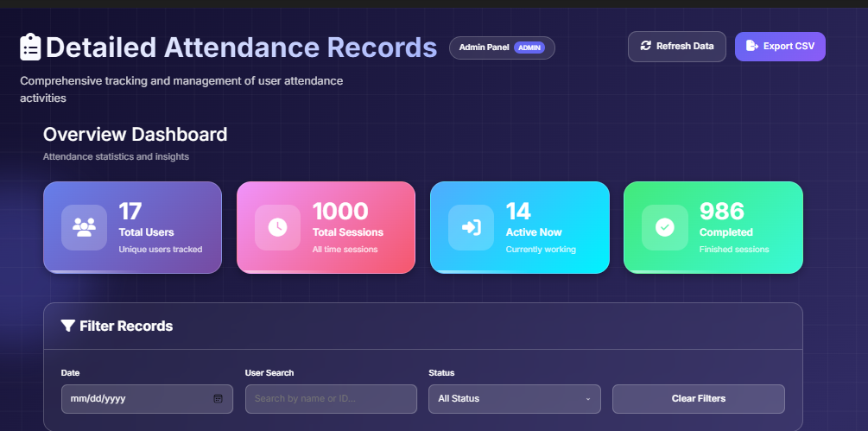
Task: Click the ADMIN pill label
Action: pos(529,48)
